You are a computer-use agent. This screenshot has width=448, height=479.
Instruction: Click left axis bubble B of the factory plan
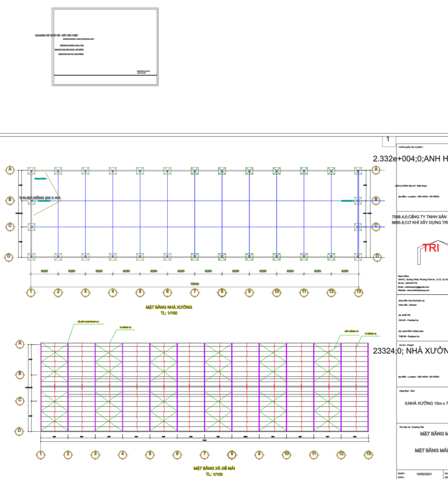click(10, 200)
